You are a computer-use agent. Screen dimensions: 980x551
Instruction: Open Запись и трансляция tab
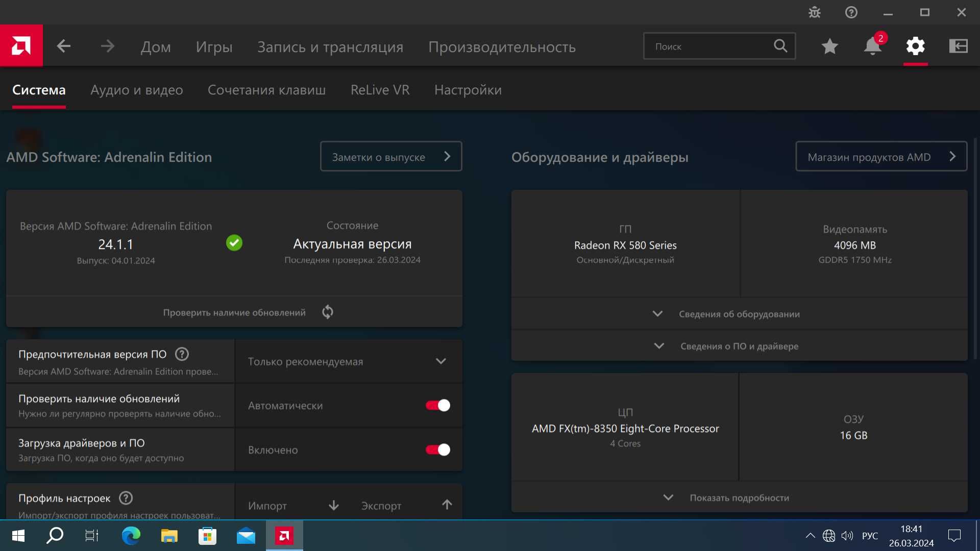tap(330, 47)
